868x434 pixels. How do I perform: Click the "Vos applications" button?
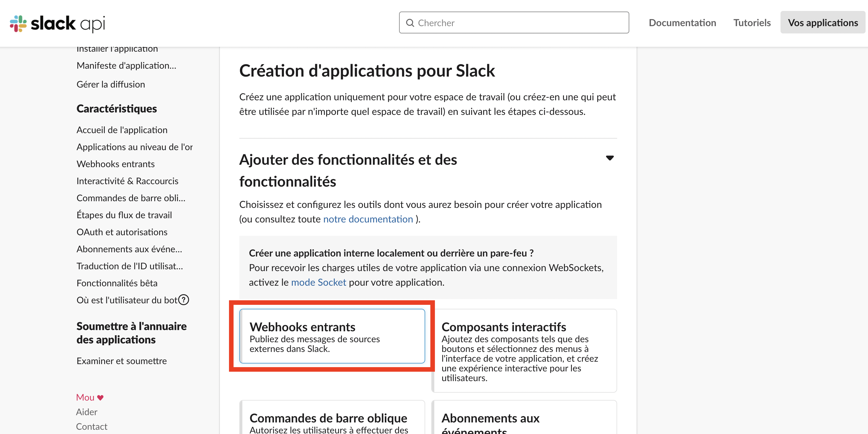[823, 22]
